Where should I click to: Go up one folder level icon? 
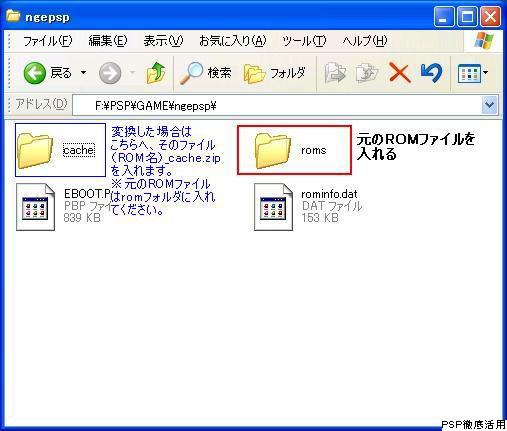pyautogui.click(x=156, y=72)
